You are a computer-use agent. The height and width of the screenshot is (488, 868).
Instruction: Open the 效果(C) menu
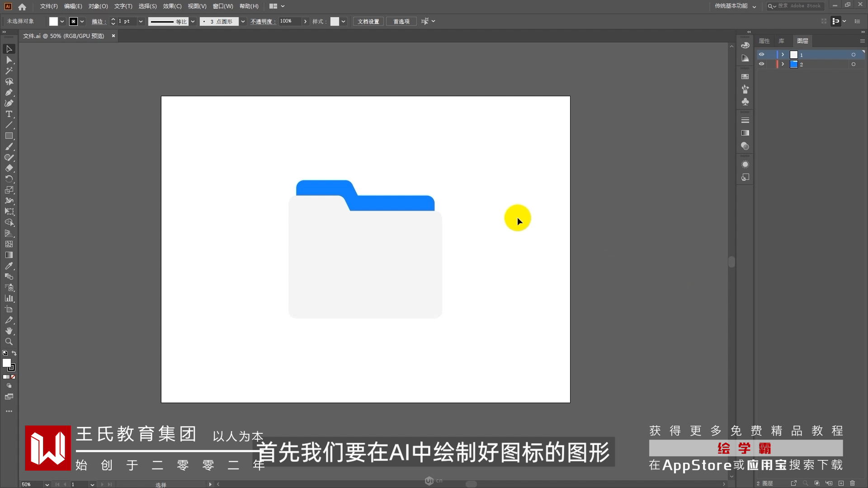(x=172, y=6)
